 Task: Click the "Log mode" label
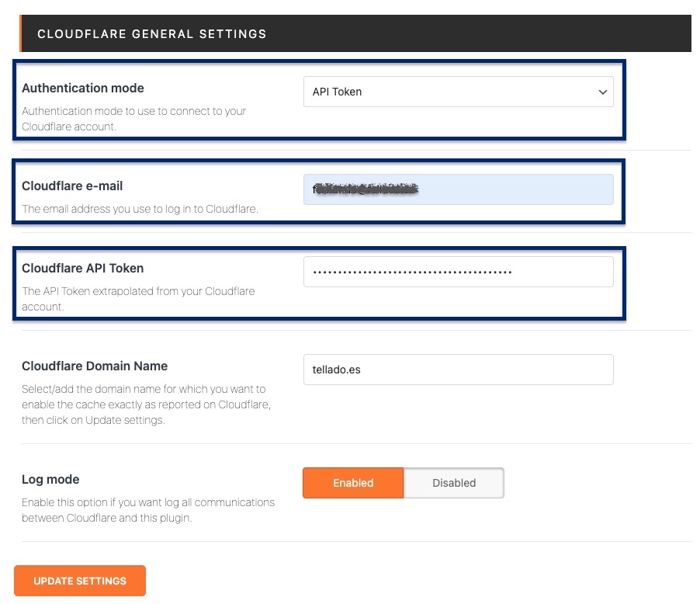(x=50, y=479)
